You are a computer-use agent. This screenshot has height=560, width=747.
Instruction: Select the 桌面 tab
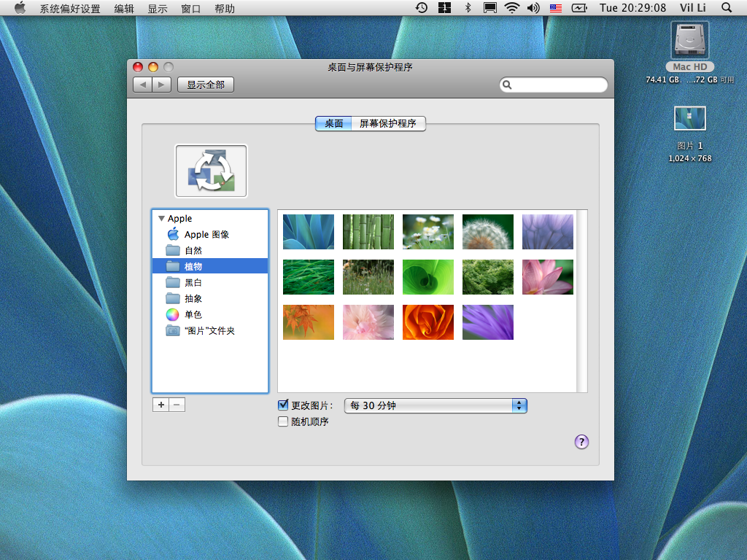click(x=333, y=124)
